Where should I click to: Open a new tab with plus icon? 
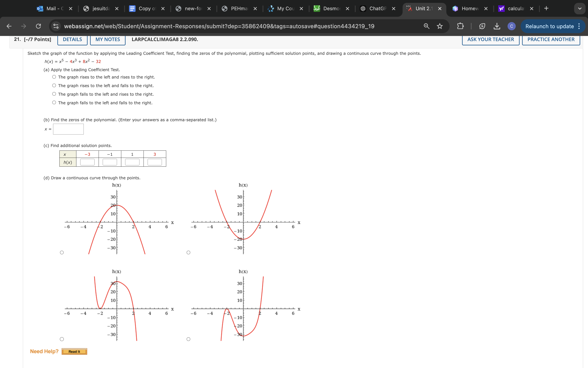546,8
